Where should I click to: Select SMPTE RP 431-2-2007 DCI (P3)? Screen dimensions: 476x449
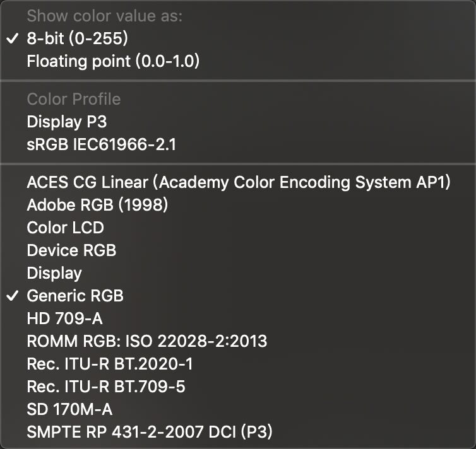(150, 432)
